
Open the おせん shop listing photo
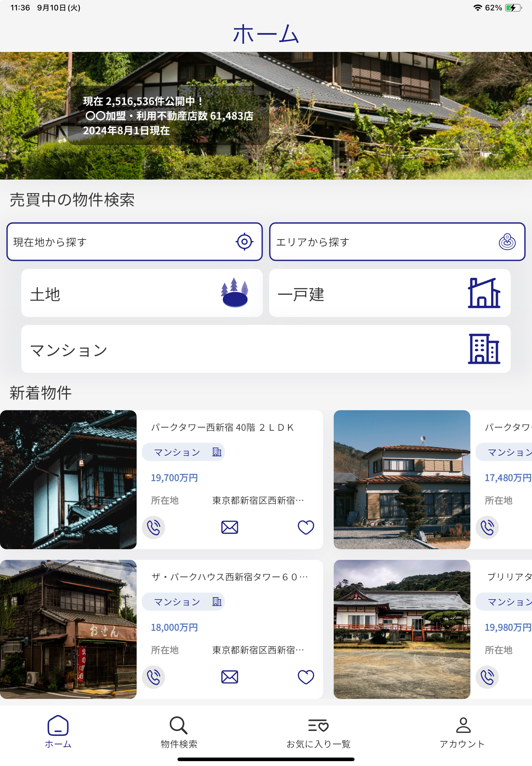68,630
